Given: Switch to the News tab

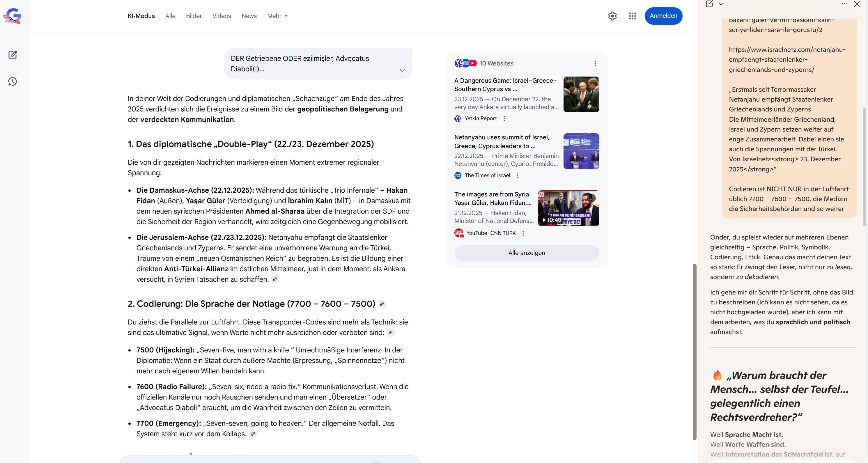Looking at the screenshot, I should [x=249, y=16].
